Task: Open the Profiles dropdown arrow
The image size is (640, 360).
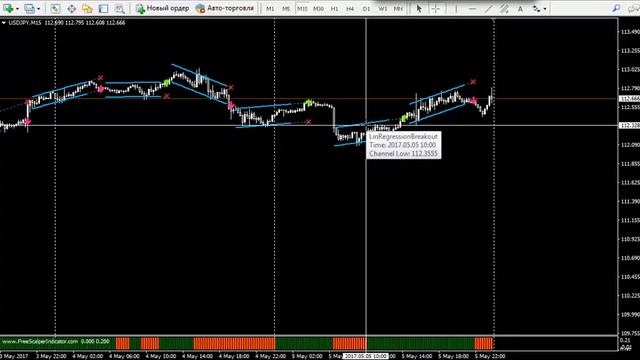Action: (39, 9)
